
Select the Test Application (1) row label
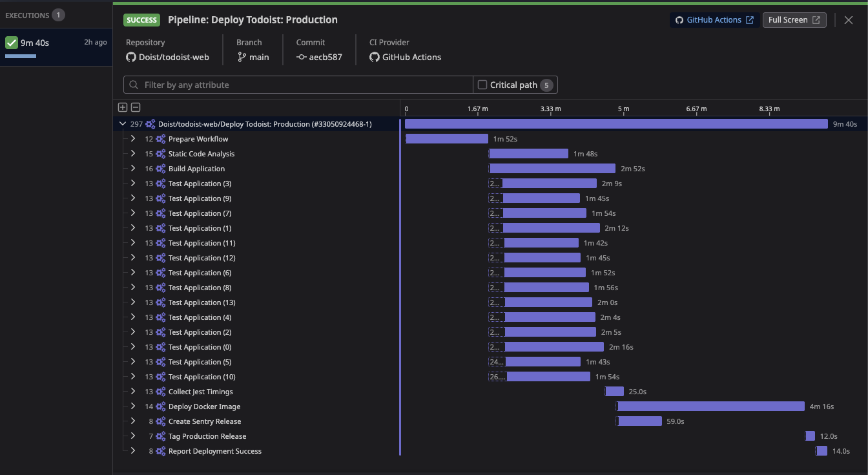(x=200, y=228)
